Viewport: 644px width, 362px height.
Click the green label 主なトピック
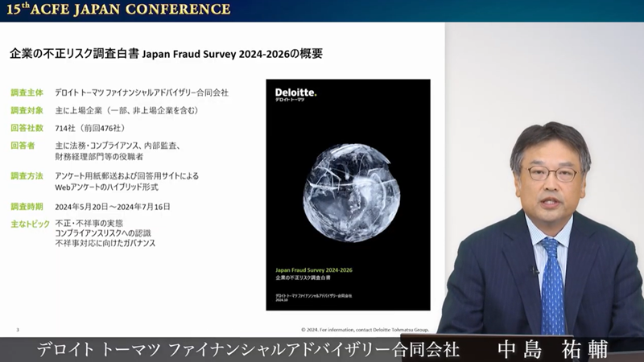(30, 224)
